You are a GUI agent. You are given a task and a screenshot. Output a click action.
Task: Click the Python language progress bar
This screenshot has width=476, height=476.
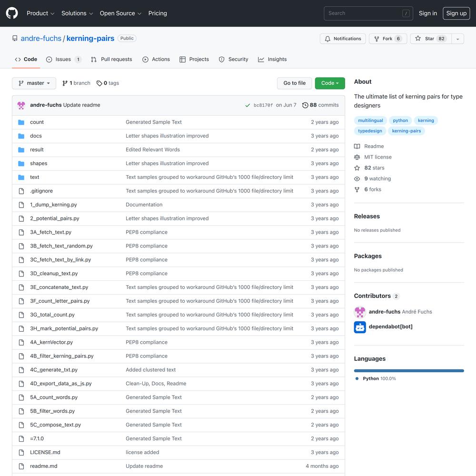409,371
